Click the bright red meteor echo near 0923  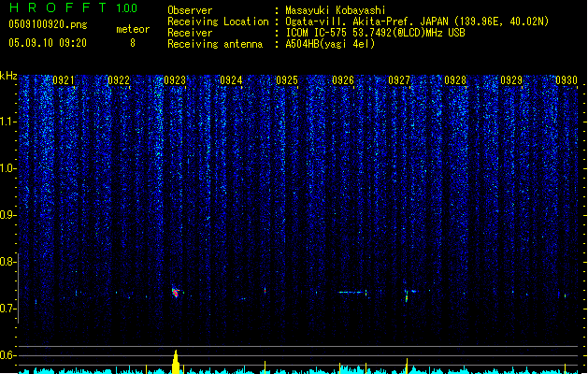click(x=176, y=293)
